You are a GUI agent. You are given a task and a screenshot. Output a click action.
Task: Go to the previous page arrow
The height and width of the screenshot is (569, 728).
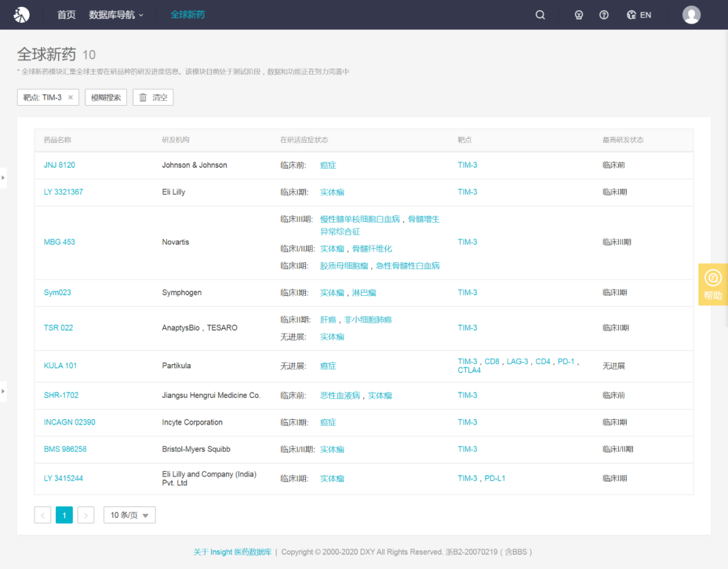42,515
